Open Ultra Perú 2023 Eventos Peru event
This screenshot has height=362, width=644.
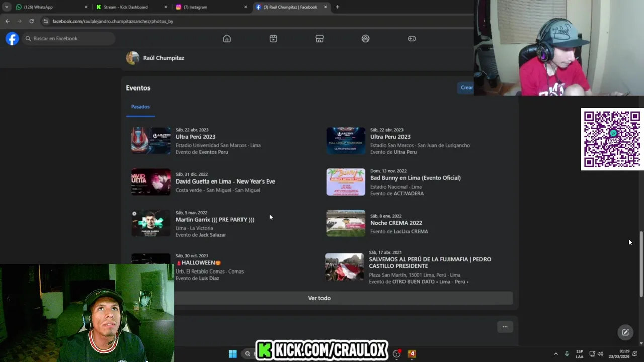point(195,137)
